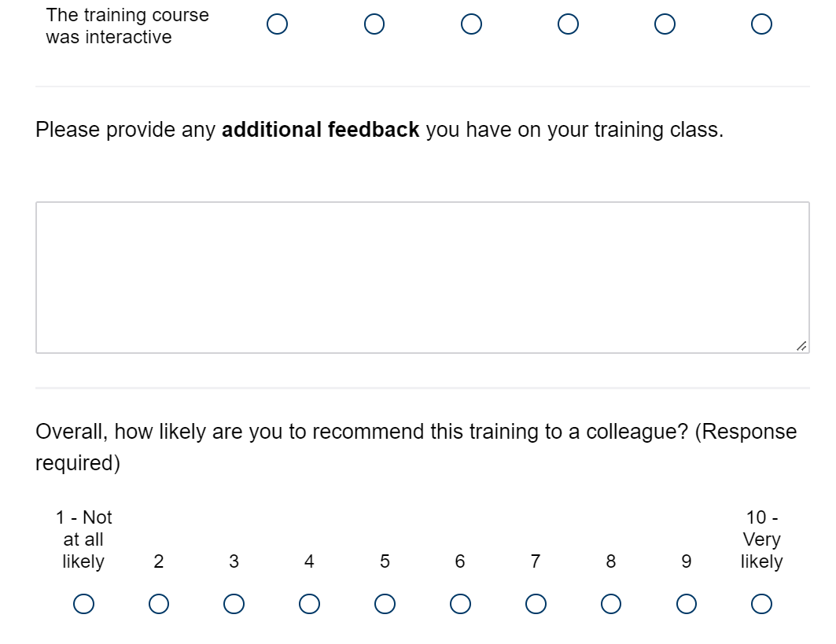Select rating 10 - Very likely

coord(761,604)
